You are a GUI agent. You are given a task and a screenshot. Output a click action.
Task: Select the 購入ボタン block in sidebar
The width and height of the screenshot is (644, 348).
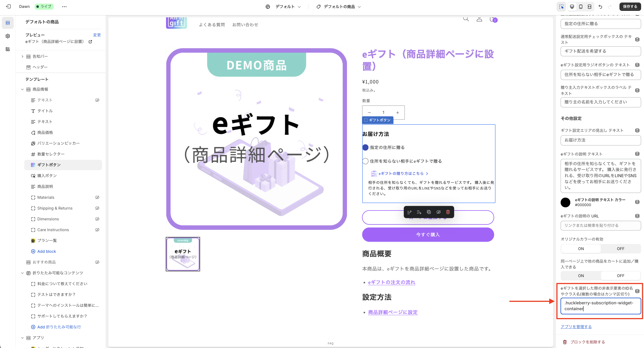tap(47, 176)
